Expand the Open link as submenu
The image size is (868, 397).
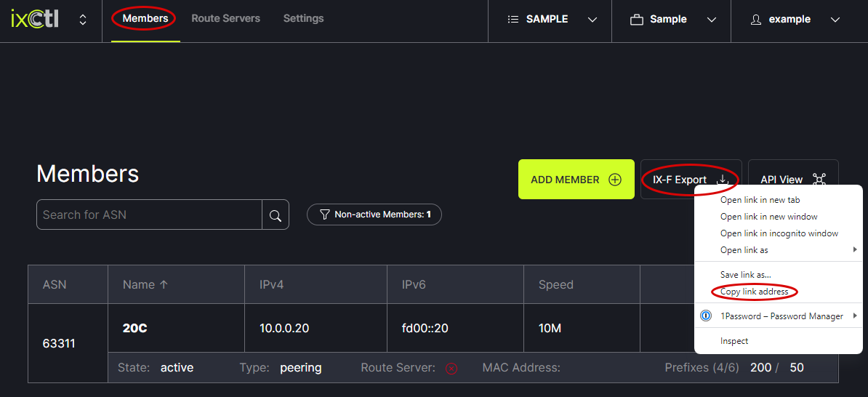pyautogui.click(x=855, y=250)
